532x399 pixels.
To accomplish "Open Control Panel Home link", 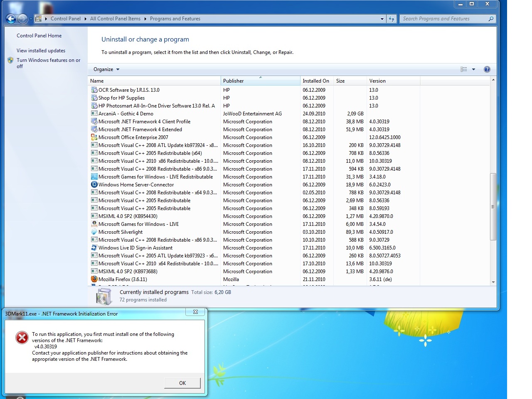I will point(39,36).
